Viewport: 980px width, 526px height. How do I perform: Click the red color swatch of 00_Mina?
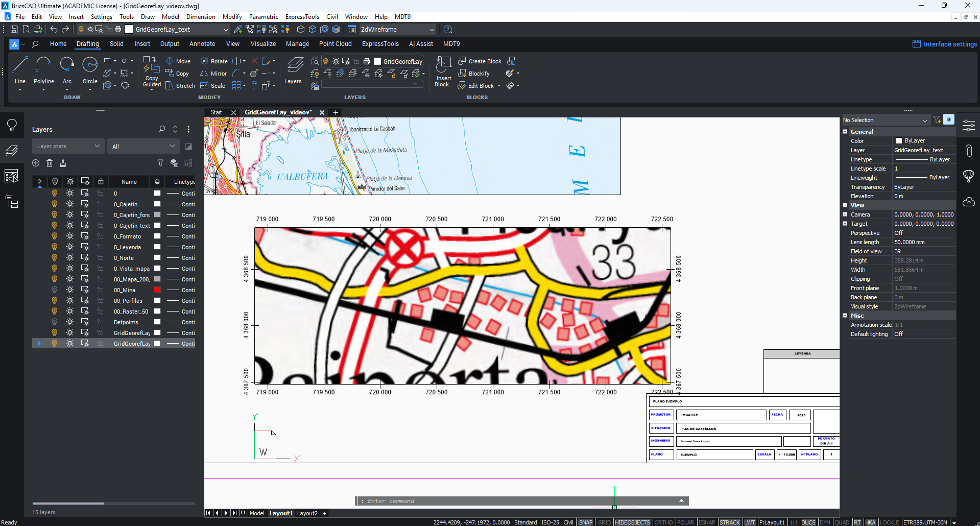click(x=157, y=290)
